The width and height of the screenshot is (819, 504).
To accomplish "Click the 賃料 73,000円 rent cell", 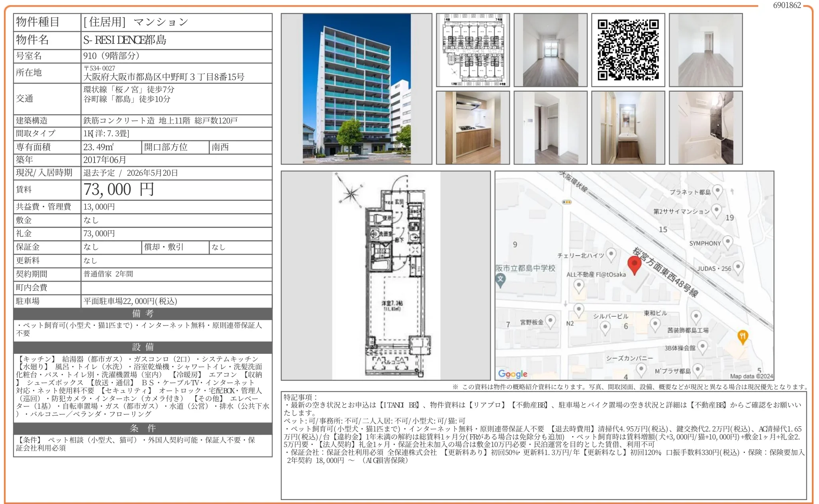I will [120, 189].
